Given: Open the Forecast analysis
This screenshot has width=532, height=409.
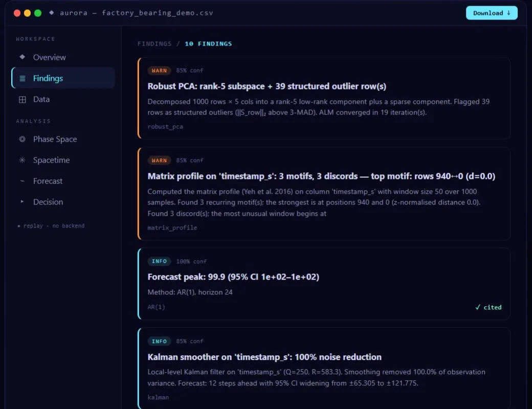Looking at the screenshot, I should tap(63, 181).
